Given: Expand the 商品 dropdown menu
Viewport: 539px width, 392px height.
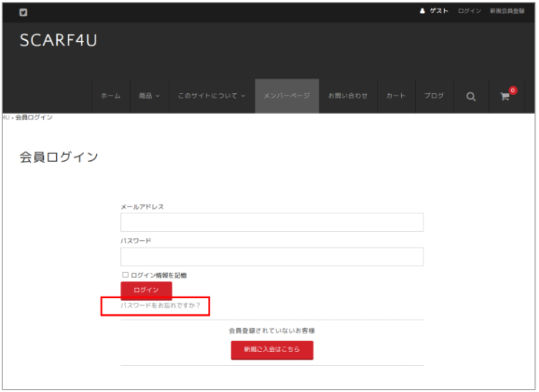Looking at the screenshot, I should [149, 96].
